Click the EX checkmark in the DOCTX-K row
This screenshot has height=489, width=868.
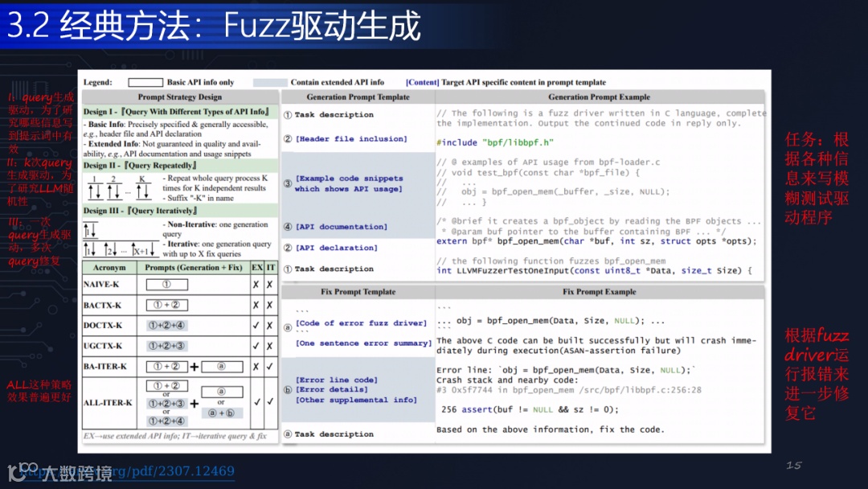click(256, 326)
